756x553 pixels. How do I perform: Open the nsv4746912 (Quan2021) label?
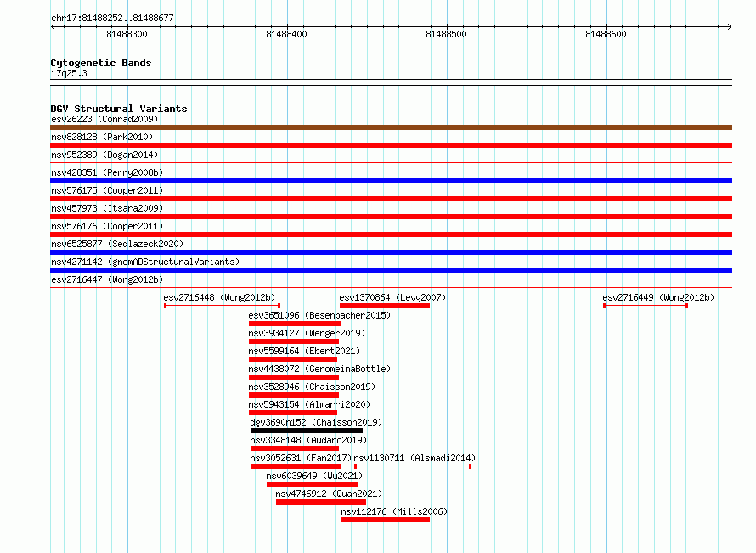coord(329,494)
